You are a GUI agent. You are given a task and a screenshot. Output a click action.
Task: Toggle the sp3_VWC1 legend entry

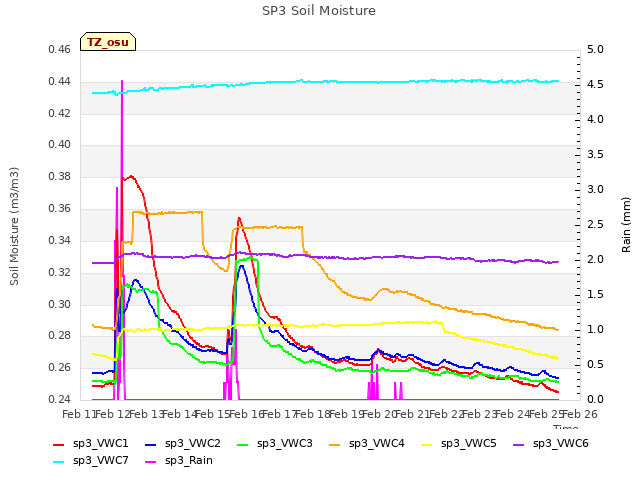coord(91,444)
